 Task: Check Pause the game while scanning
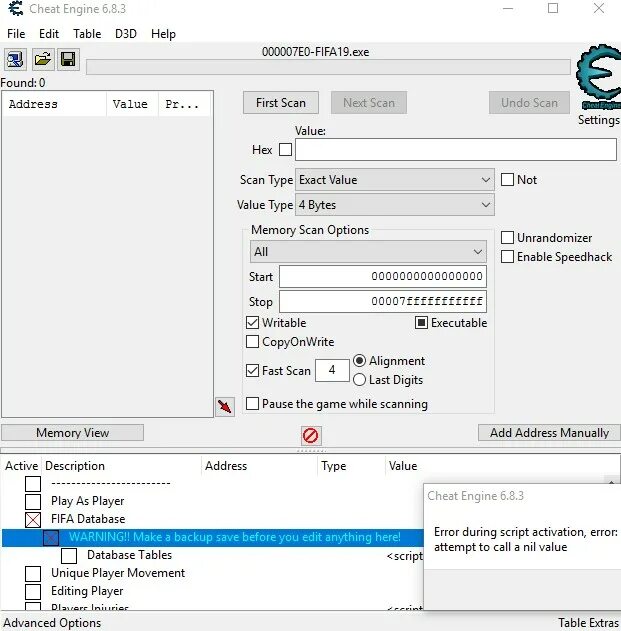point(252,403)
